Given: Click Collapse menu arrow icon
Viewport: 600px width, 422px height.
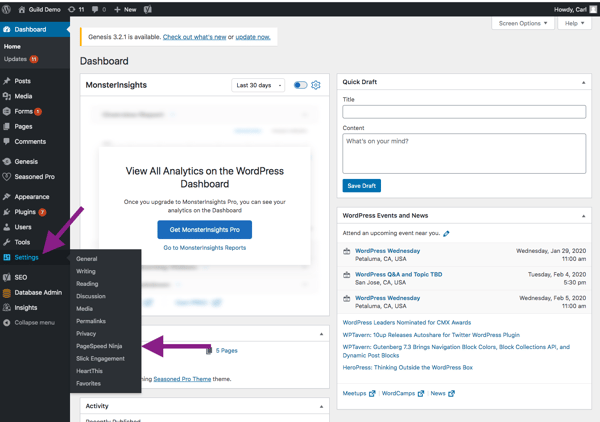Looking at the screenshot, I should click(7, 323).
